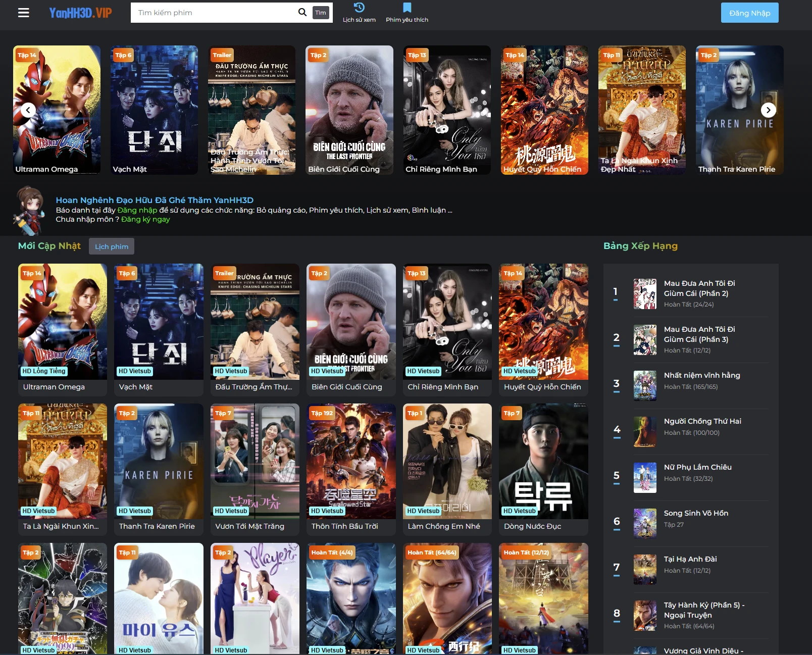Image resolution: width=812 pixels, height=655 pixels.
Task: Open Dòng Nước Đục movie poster
Action: click(543, 462)
